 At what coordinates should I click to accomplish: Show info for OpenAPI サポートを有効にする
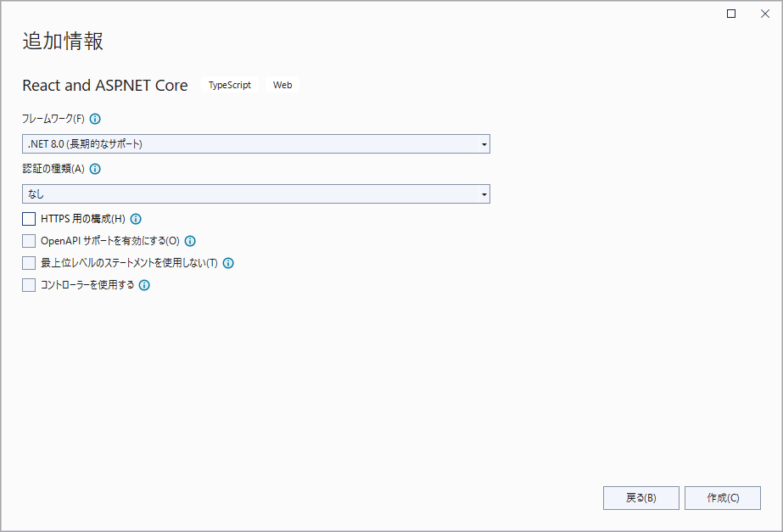tap(190, 241)
